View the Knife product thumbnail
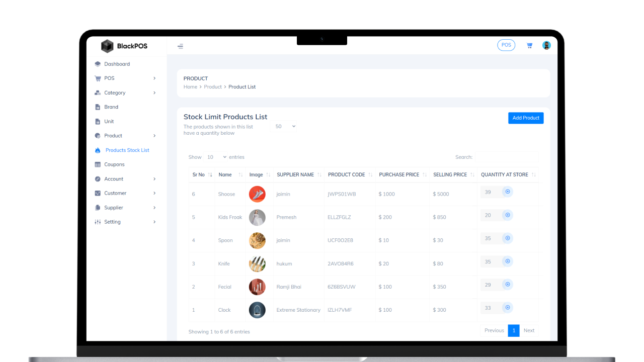This screenshot has width=644, height=362. click(x=257, y=263)
